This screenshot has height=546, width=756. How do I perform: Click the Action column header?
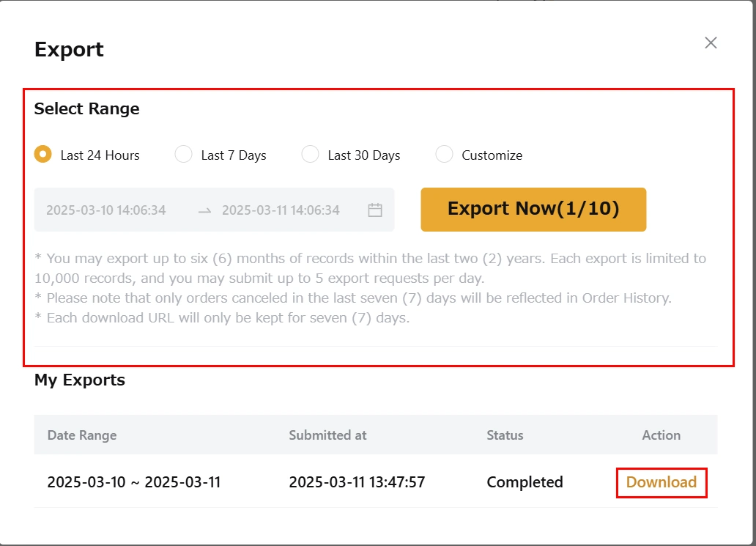661,435
